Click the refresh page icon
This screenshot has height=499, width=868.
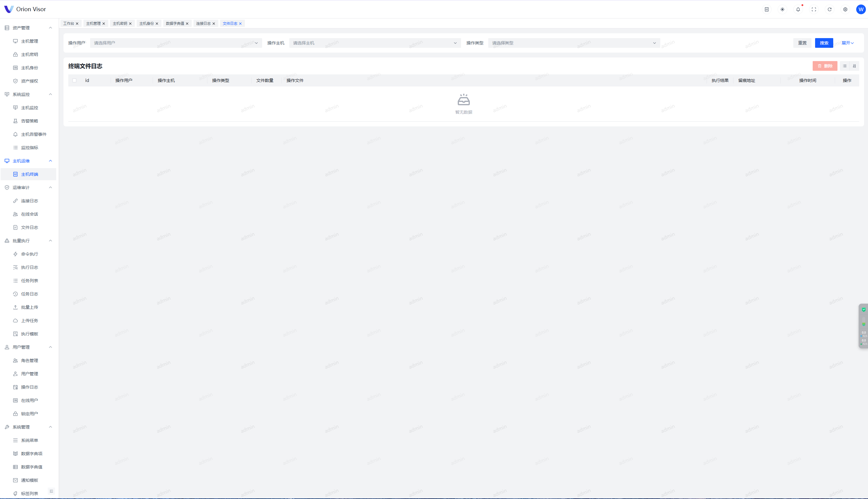830,9
